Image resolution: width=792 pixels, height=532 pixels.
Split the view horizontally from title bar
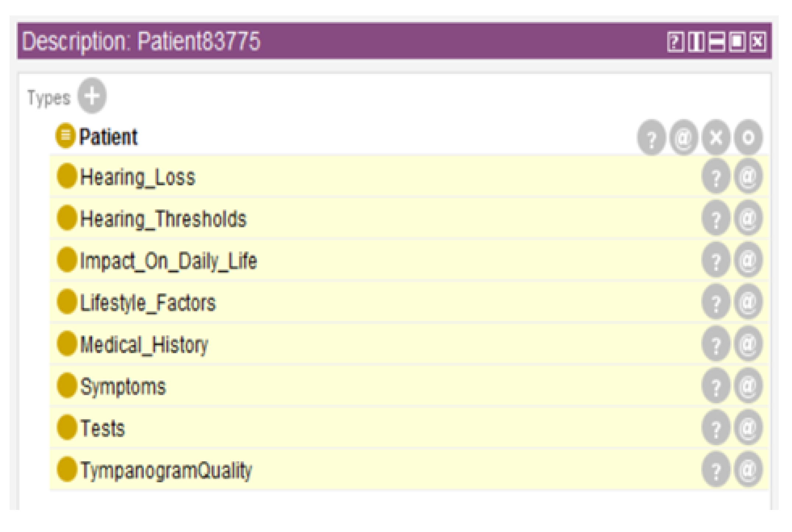(x=717, y=42)
